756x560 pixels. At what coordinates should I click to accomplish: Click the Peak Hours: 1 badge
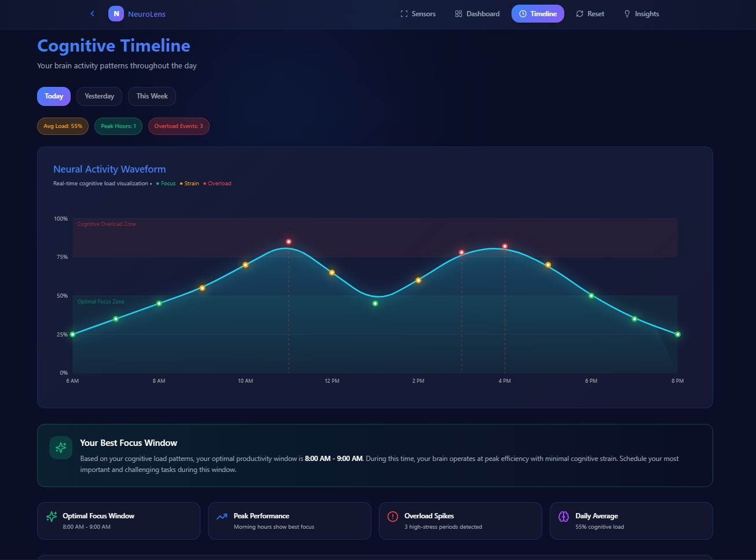click(x=118, y=126)
